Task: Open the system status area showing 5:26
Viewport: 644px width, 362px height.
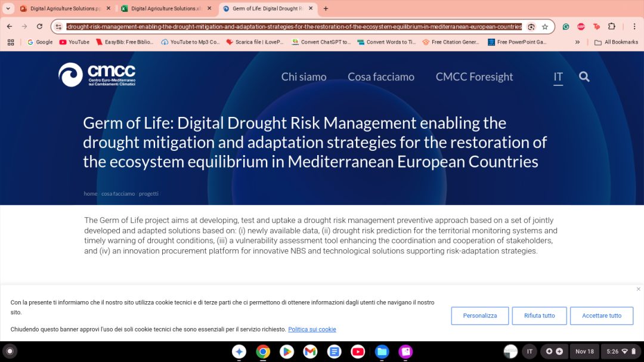Action: [621, 351]
